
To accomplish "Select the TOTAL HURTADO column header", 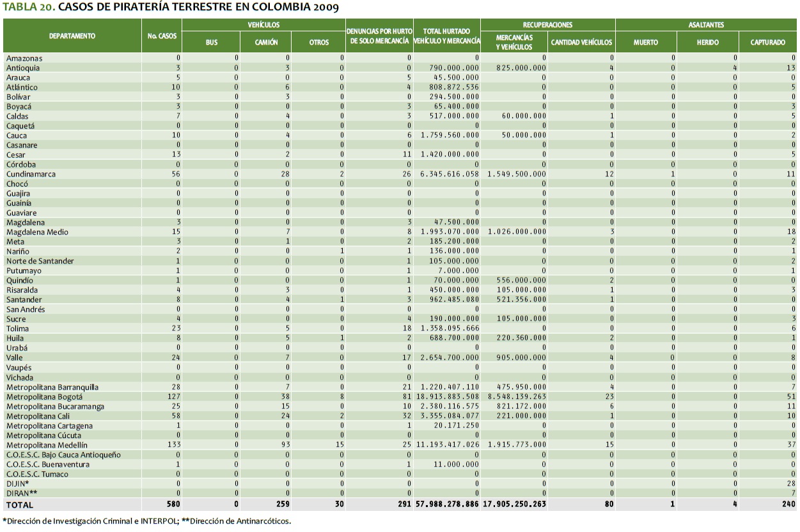I will coord(446,36).
